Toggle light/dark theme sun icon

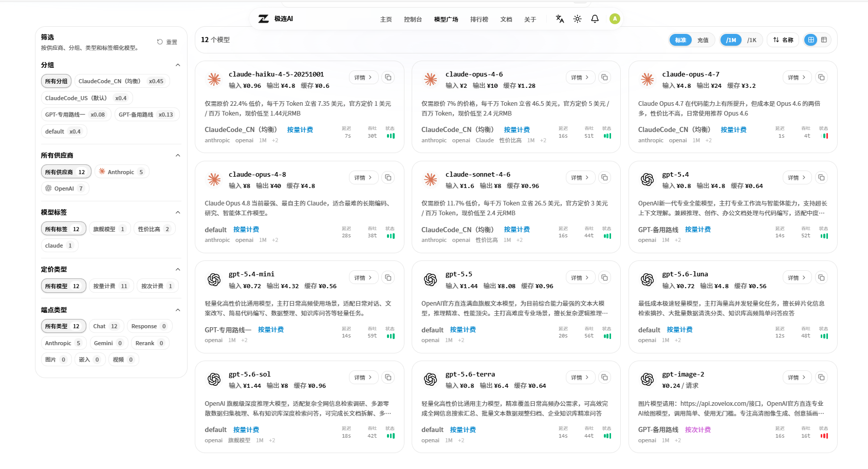[x=577, y=19]
